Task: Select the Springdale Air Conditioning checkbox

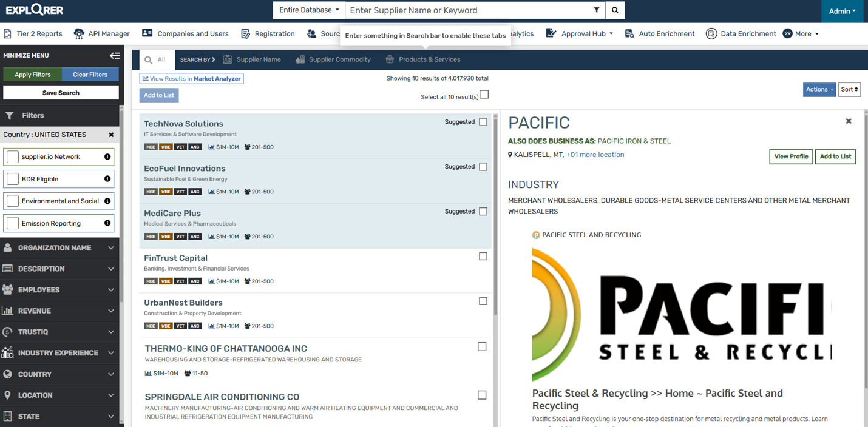Action: [x=482, y=395]
